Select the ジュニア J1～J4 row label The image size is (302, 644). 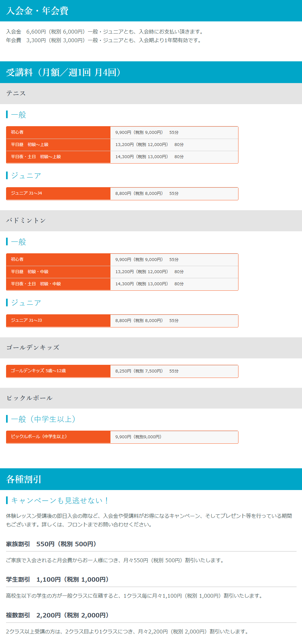(x=26, y=194)
